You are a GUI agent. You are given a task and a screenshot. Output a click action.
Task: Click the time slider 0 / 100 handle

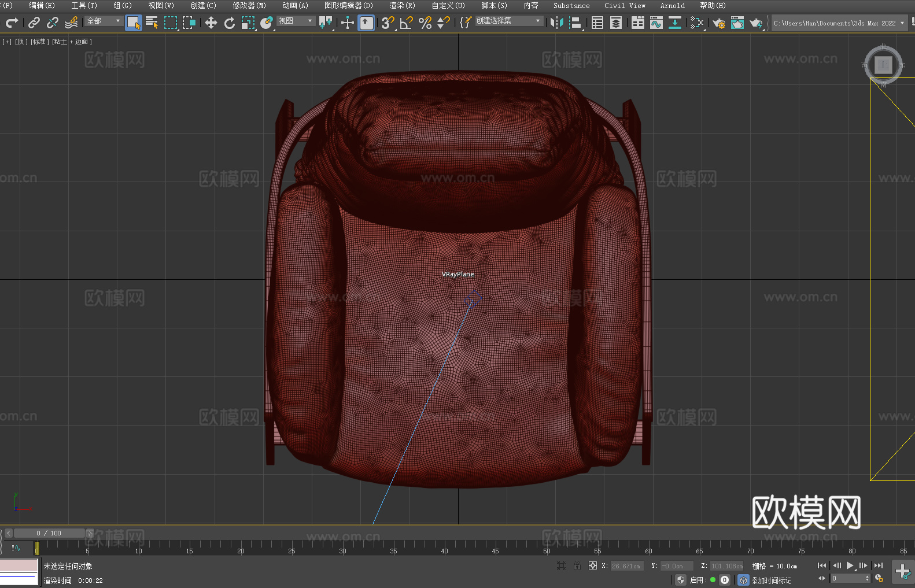click(x=49, y=533)
